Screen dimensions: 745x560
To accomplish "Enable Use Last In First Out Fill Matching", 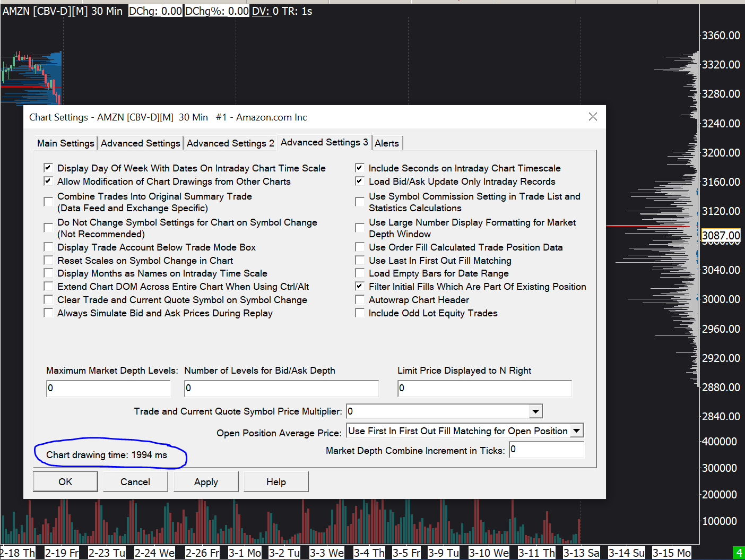I will pyautogui.click(x=360, y=261).
